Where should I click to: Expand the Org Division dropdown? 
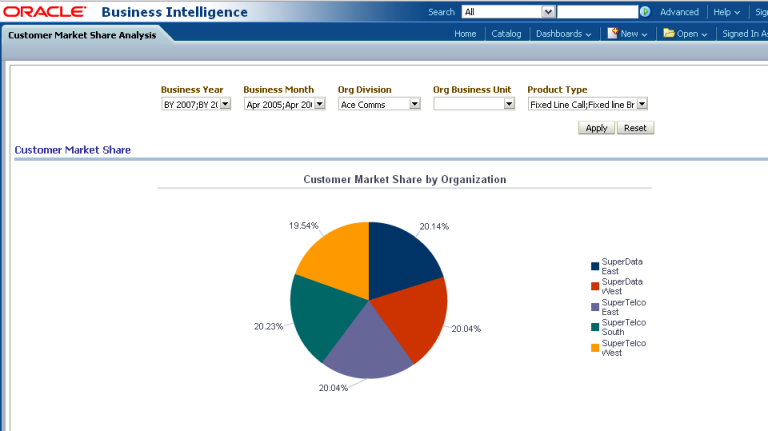coord(415,104)
